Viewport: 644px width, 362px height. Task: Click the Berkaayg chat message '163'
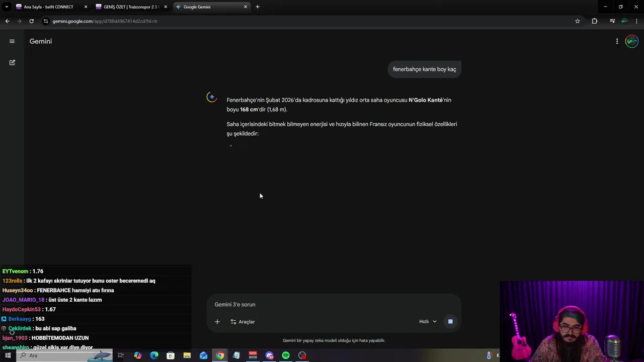click(23, 319)
